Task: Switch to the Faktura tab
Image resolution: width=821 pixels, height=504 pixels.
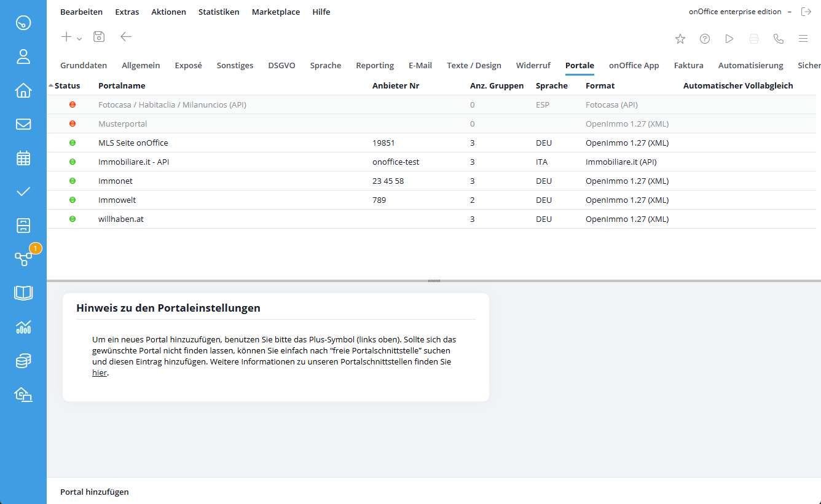Action: (688, 65)
